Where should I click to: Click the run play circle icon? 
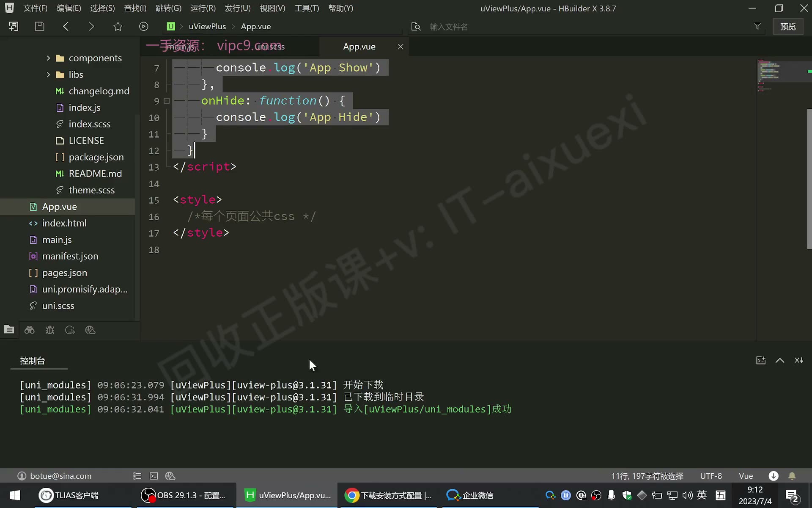(144, 26)
